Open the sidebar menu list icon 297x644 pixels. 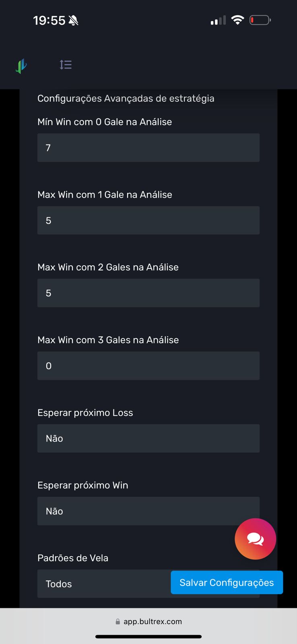[66, 64]
